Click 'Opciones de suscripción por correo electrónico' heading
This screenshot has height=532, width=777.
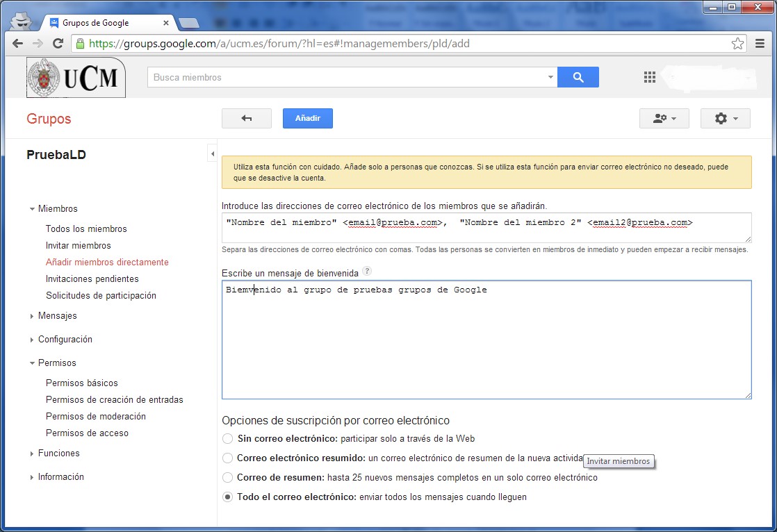coord(336,421)
